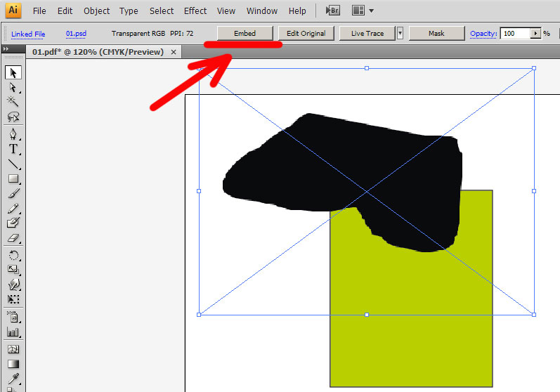The height and width of the screenshot is (392, 560).
Task: Select the Magic Wand tool
Action: pos(13,102)
